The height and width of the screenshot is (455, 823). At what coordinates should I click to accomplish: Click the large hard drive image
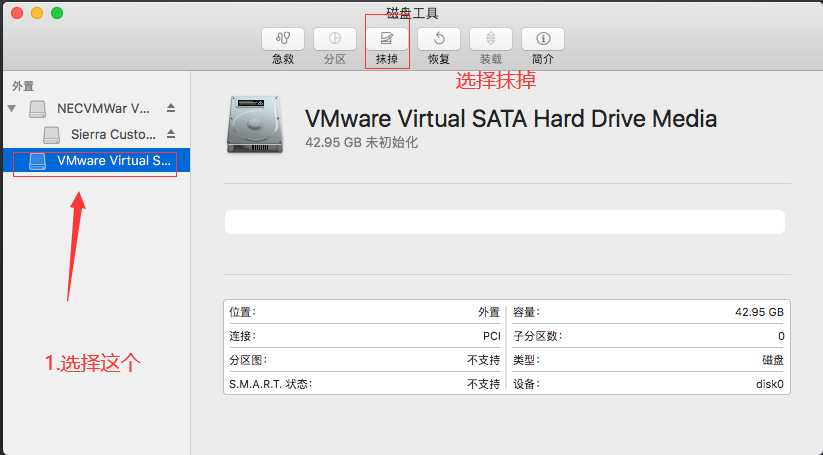(x=255, y=124)
